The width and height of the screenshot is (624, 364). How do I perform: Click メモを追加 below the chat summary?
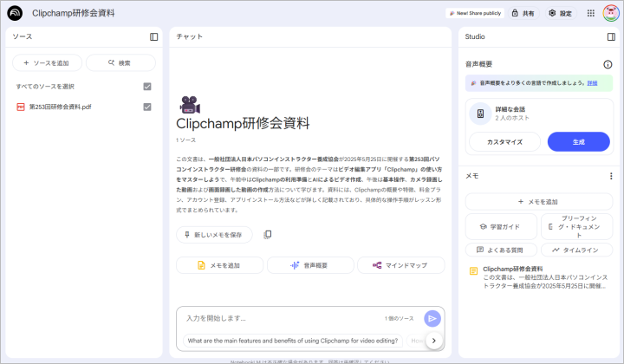point(219,265)
